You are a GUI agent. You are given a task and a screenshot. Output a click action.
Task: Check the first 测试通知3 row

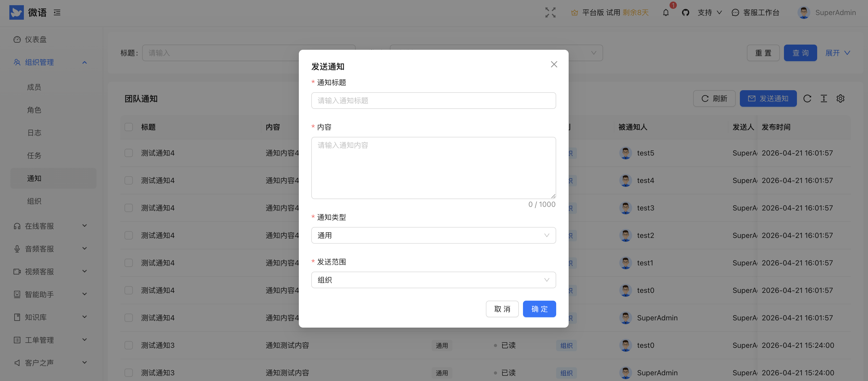pos(129,345)
